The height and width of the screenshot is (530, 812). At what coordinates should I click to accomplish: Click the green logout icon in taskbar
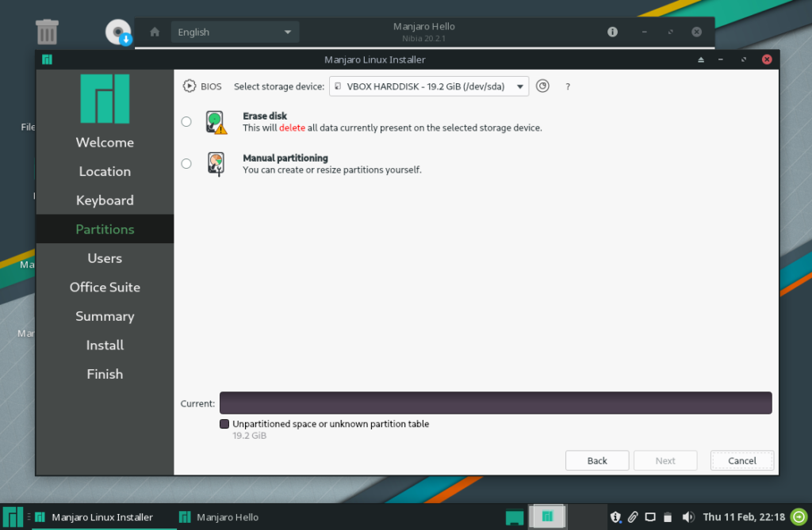[x=799, y=517]
